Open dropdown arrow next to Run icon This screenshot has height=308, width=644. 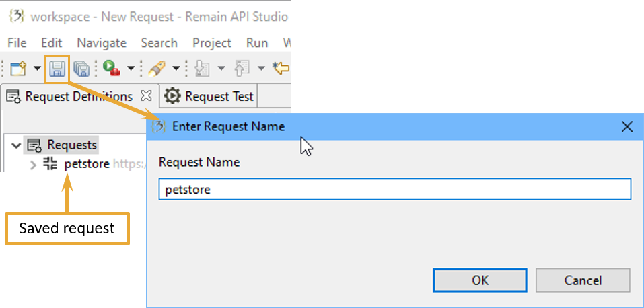[131, 68]
